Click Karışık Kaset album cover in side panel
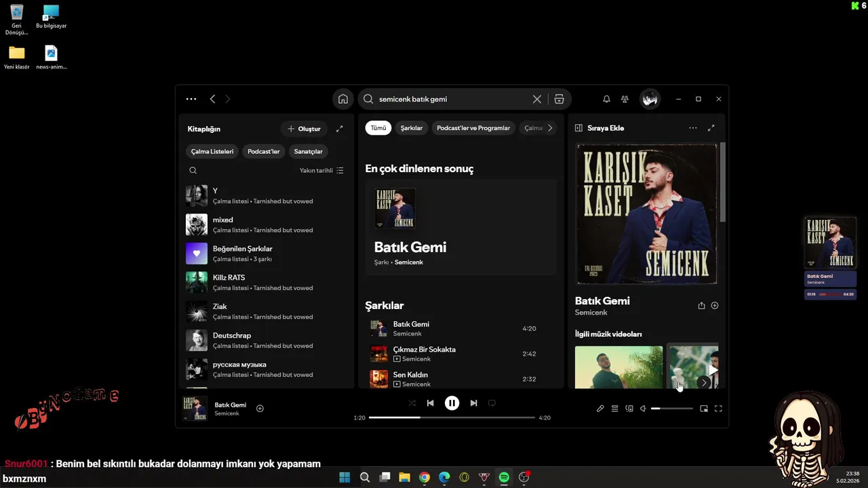Image resolution: width=868 pixels, height=488 pixels. pyautogui.click(x=646, y=214)
